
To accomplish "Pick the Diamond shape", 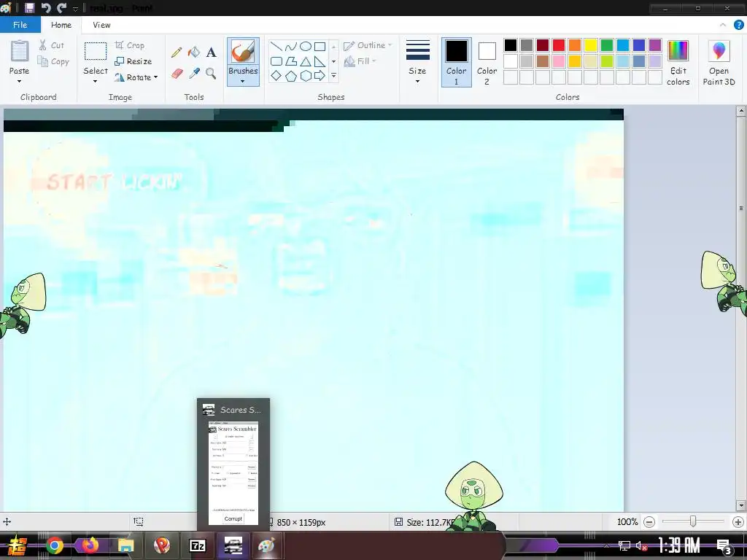I will tap(276, 75).
